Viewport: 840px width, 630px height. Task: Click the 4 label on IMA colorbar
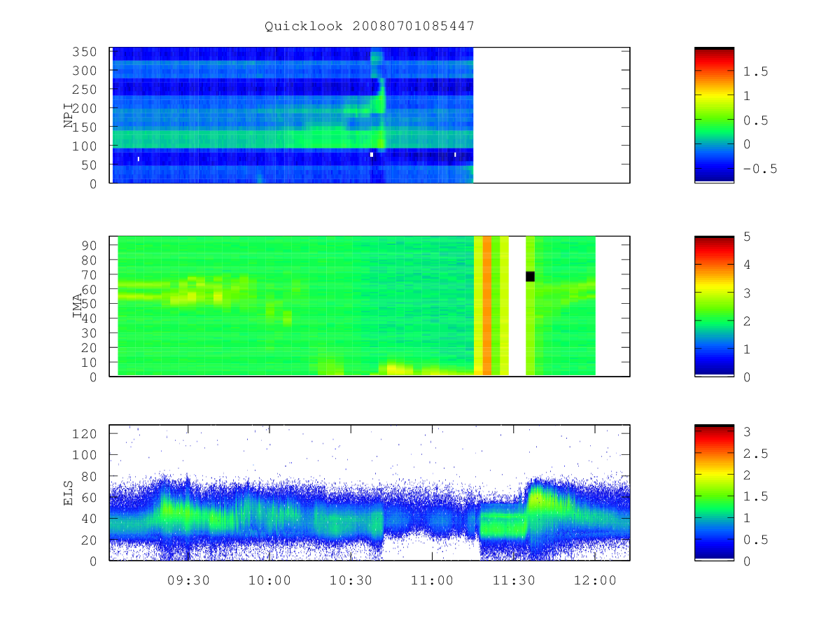pos(747,265)
